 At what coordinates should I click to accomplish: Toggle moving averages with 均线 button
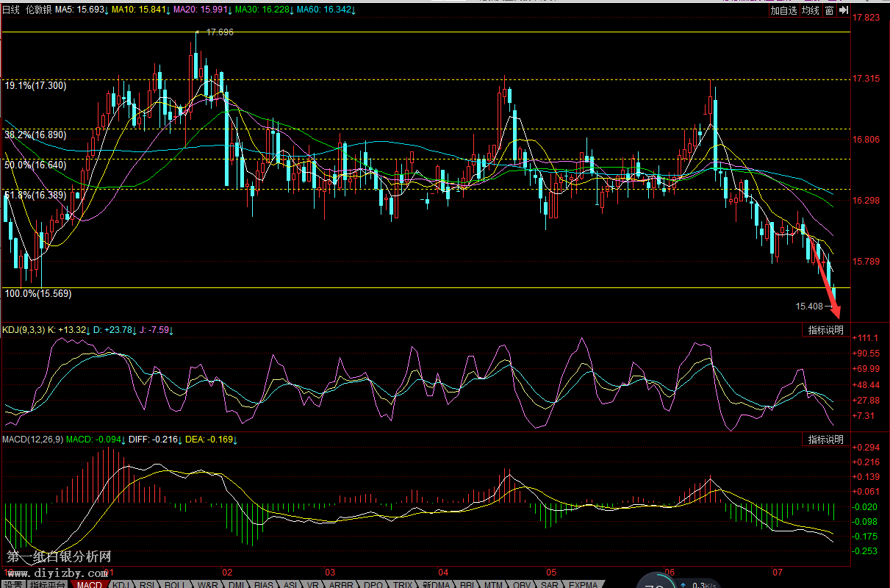[x=810, y=11]
